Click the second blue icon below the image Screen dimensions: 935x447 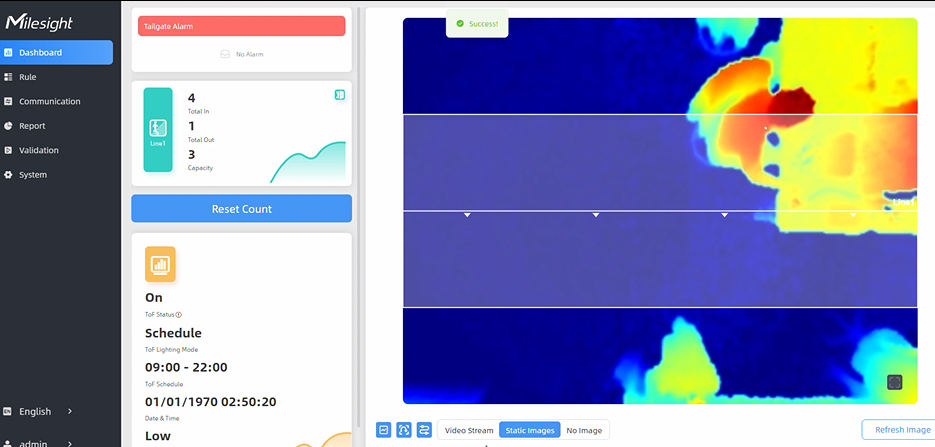coord(404,429)
